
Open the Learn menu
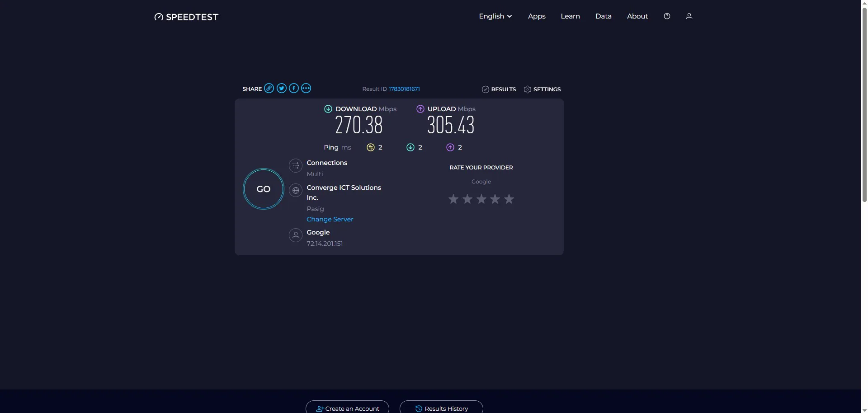tap(570, 16)
